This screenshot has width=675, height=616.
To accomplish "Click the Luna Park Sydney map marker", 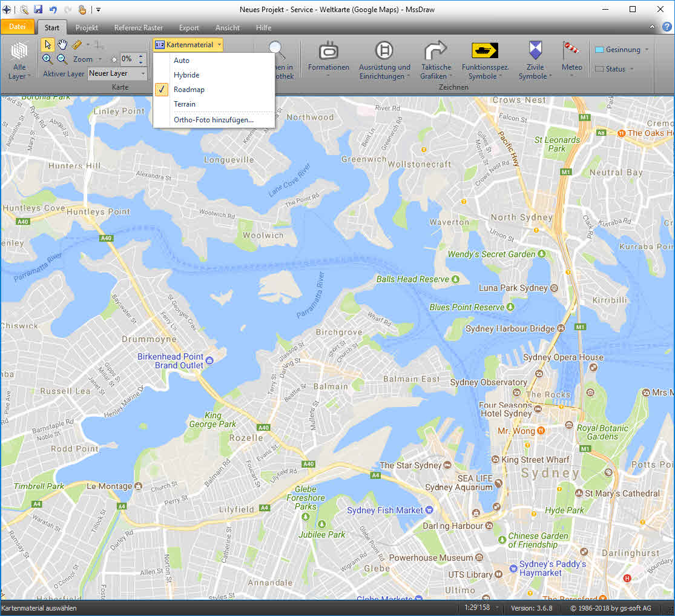I will tap(554, 288).
